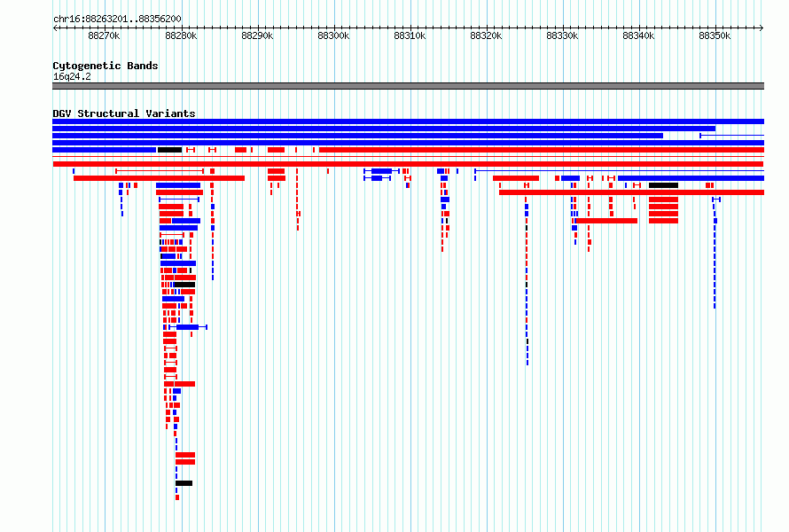
Task: Click the Cytogenetic Bands track title
Action: [x=105, y=66]
